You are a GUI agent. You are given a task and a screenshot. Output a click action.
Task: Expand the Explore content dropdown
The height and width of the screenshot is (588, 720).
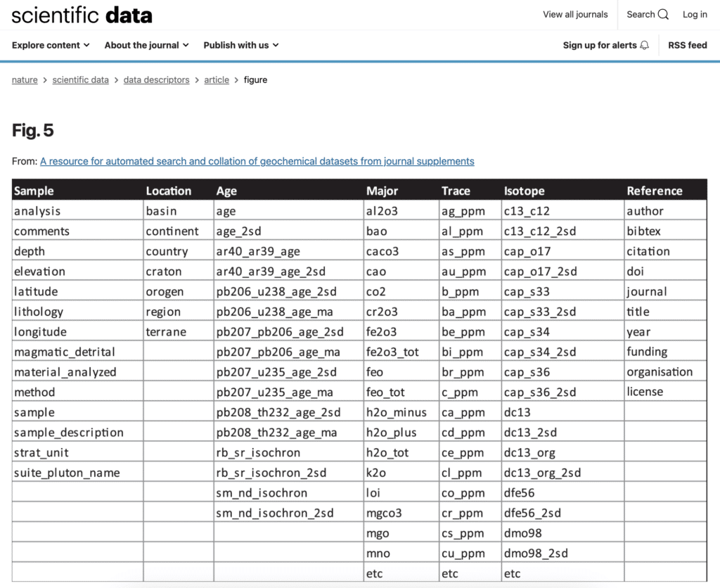(x=46, y=45)
